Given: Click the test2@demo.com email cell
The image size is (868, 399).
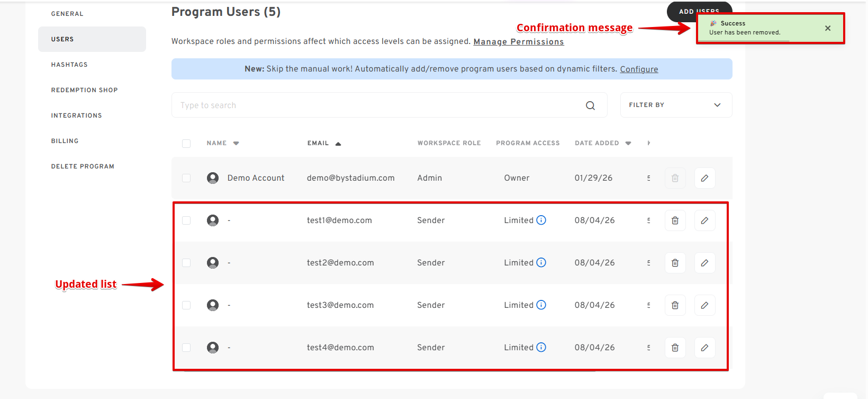Looking at the screenshot, I should [340, 263].
